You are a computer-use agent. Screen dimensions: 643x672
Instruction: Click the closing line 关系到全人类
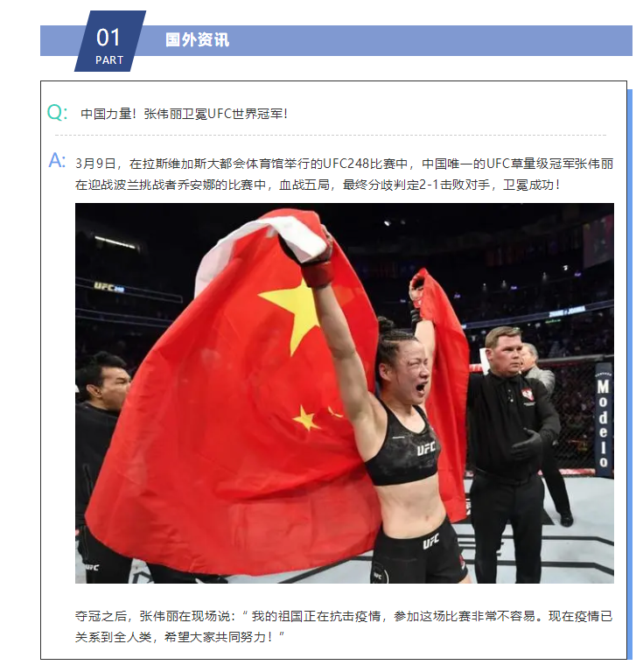coord(179,637)
